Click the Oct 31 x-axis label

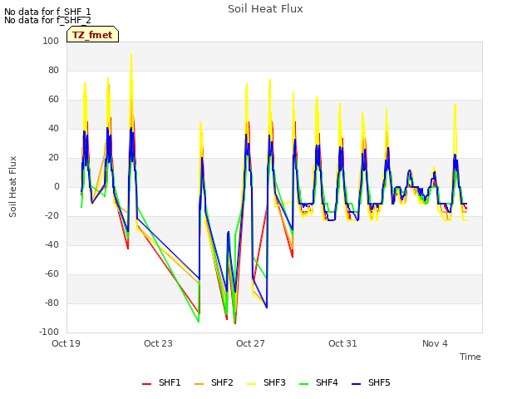point(342,343)
